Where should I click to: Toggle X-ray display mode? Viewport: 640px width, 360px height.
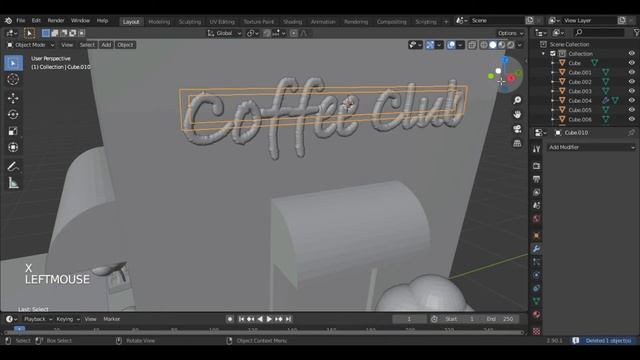pos(472,45)
